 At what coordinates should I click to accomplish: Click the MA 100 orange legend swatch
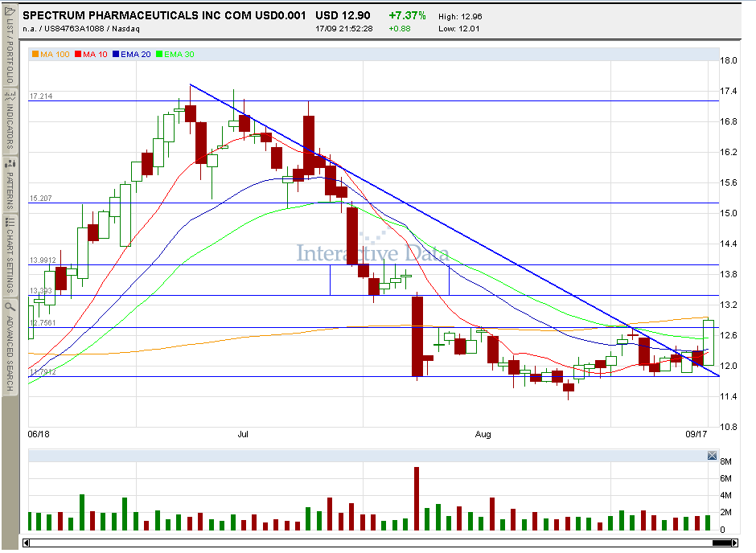click(x=35, y=54)
